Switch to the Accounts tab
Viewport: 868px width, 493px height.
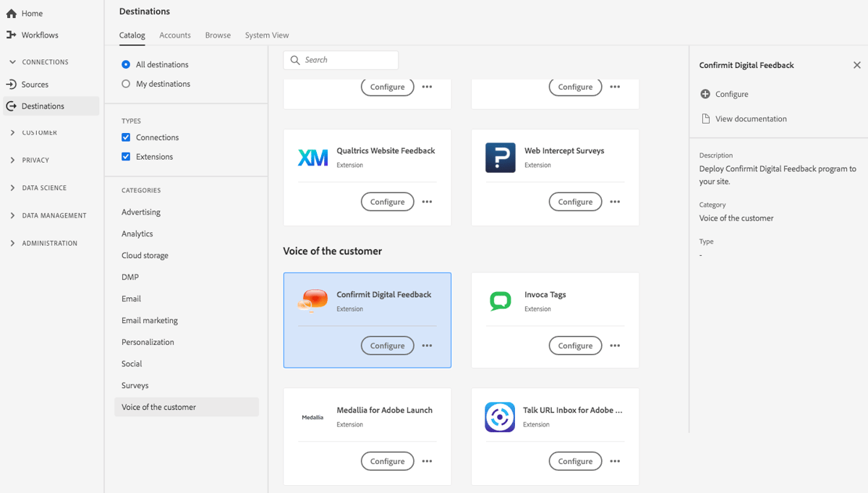tap(174, 35)
